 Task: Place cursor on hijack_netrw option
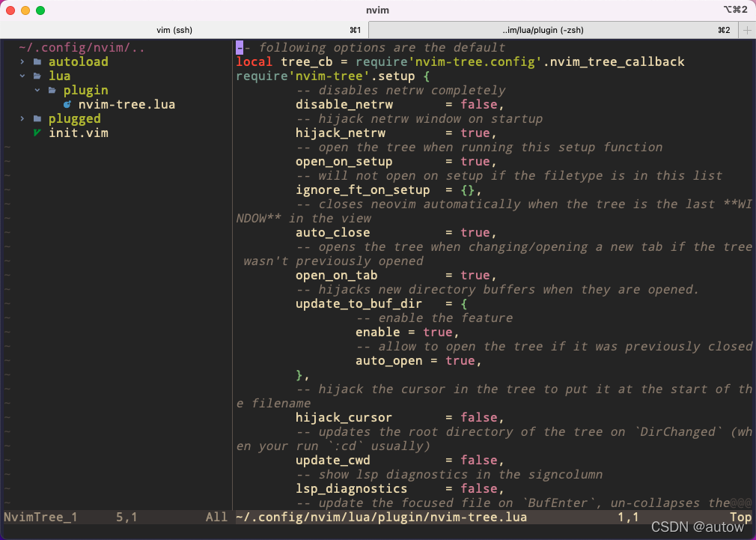[x=341, y=133]
